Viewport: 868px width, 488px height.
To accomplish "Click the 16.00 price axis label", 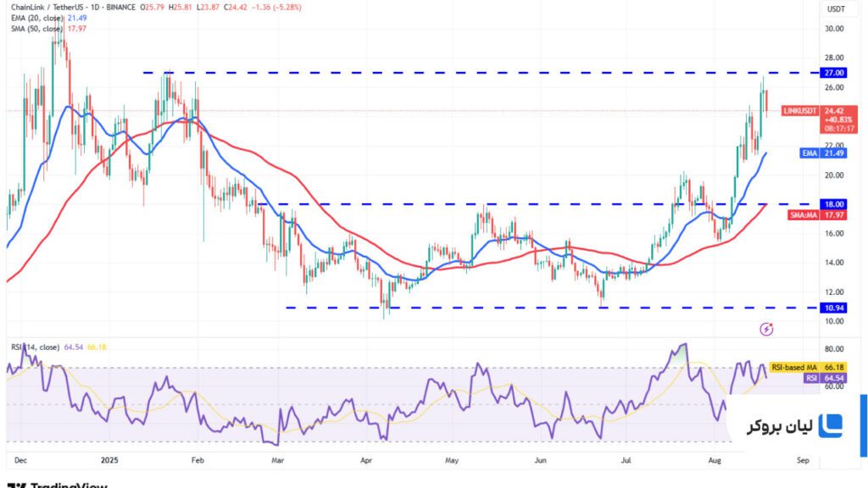I will click(834, 234).
